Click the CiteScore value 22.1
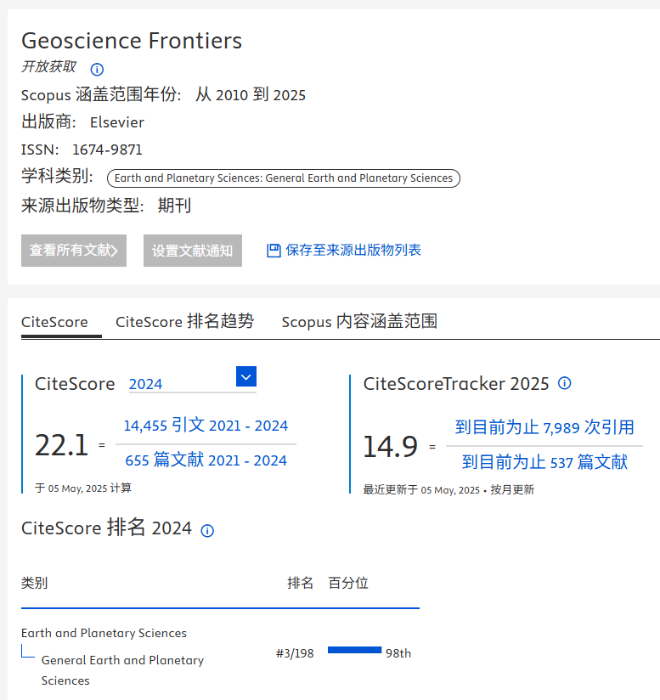Screen dimensions: 660x700 [x=62, y=445]
